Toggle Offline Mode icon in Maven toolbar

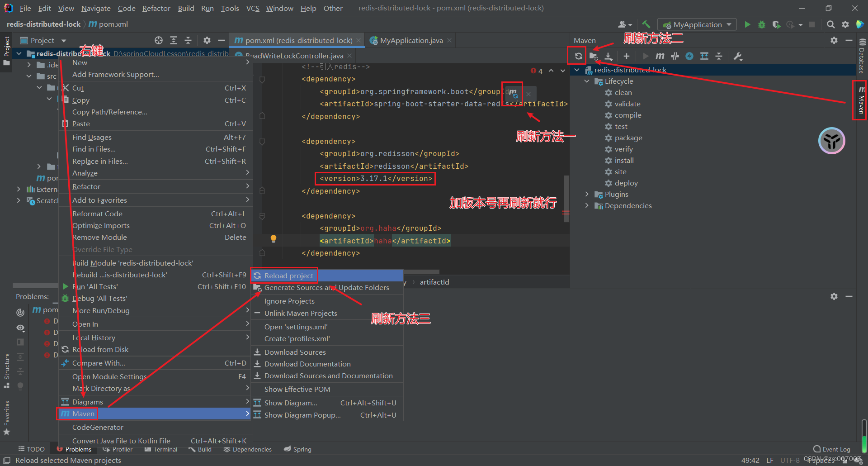coord(689,56)
